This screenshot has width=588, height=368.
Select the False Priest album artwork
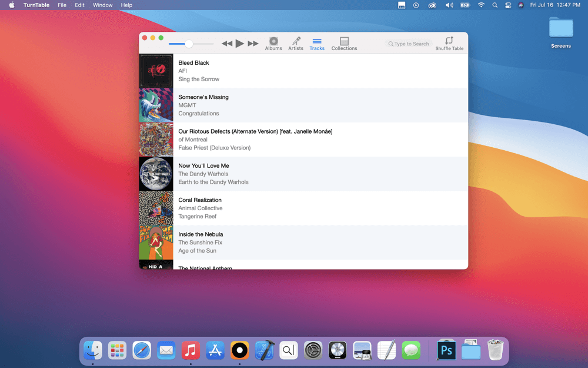pyautogui.click(x=156, y=140)
